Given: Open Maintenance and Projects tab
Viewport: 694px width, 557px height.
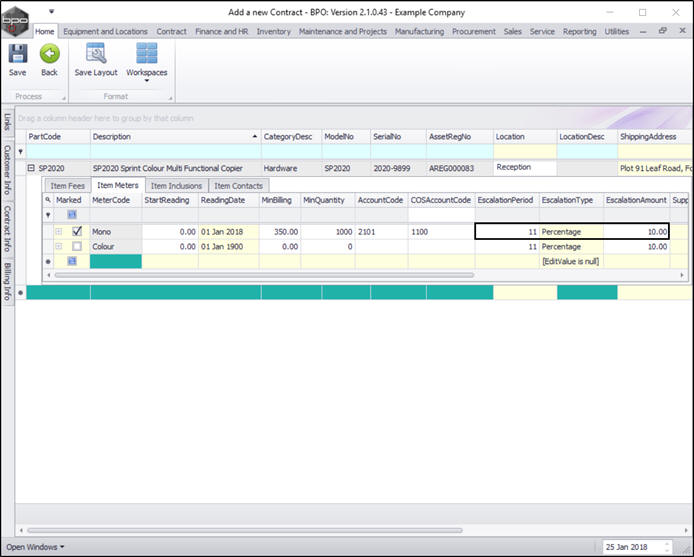Looking at the screenshot, I should (343, 31).
